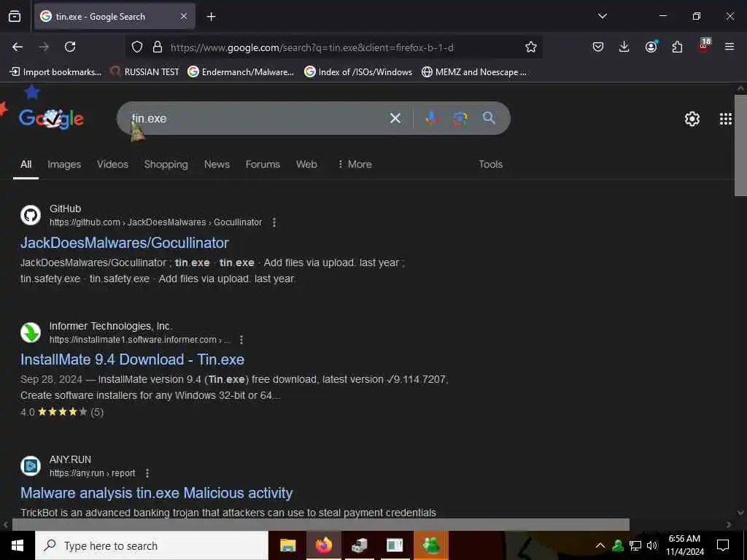Image resolution: width=747 pixels, height=560 pixels.
Task: Switch to the Forums tab
Action: pyautogui.click(x=263, y=164)
